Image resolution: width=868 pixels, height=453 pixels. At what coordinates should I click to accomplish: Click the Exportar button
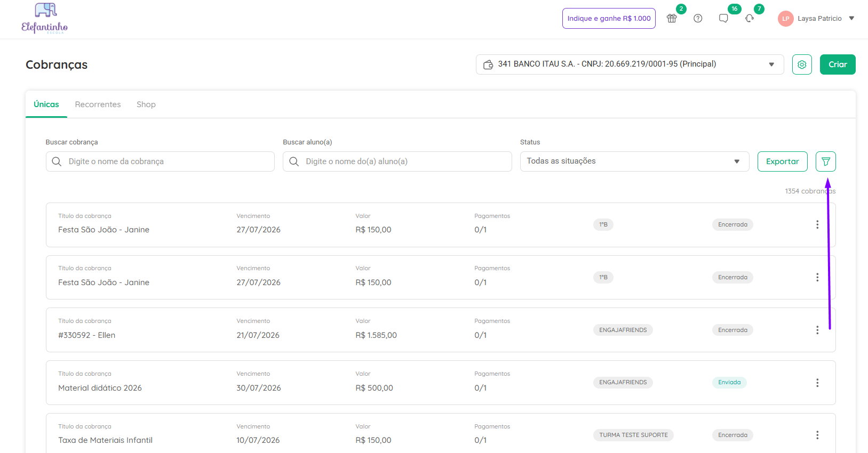(x=783, y=161)
